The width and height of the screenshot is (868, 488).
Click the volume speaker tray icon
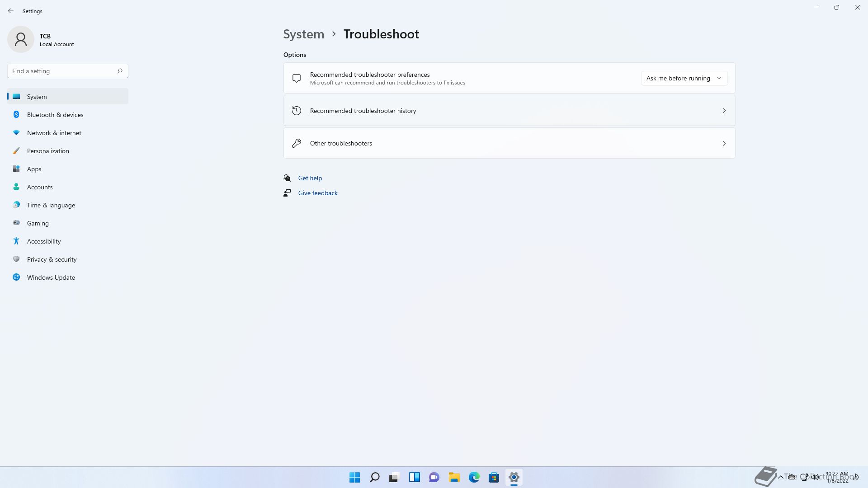tap(815, 477)
